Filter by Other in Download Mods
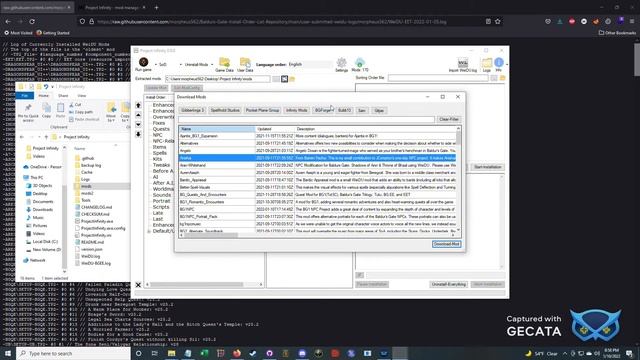 pos(379,110)
